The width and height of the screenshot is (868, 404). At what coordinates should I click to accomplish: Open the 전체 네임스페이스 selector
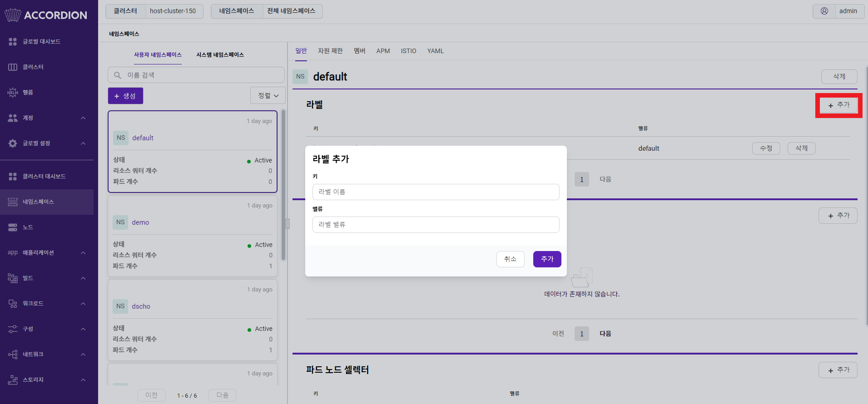click(267, 11)
